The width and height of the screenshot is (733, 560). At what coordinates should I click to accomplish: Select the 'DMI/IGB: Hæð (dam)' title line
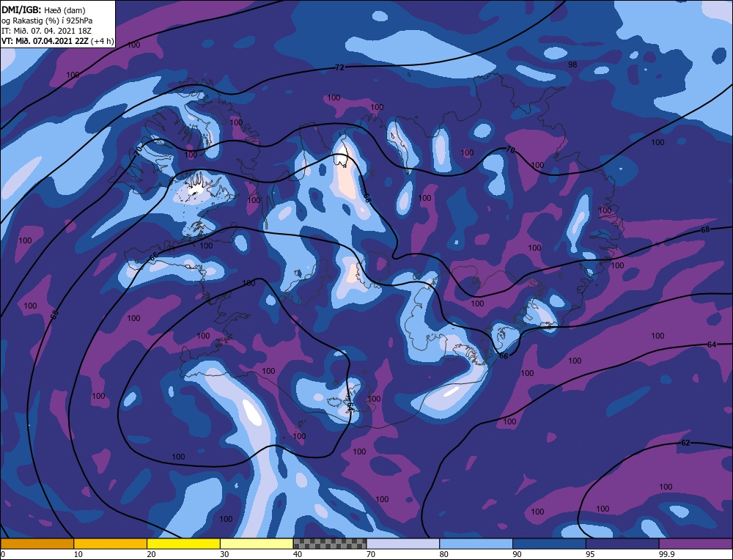43,10
